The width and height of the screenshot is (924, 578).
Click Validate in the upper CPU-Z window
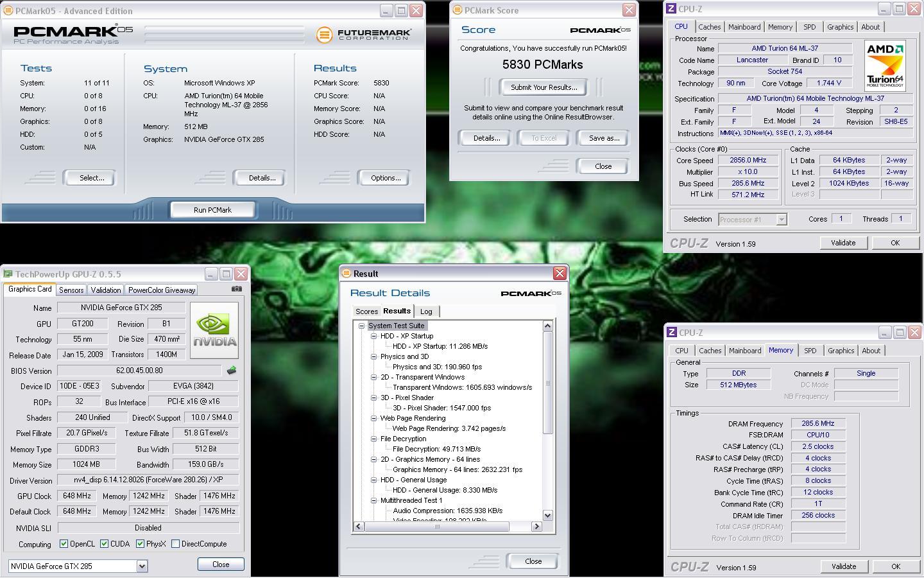(x=843, y=243)
